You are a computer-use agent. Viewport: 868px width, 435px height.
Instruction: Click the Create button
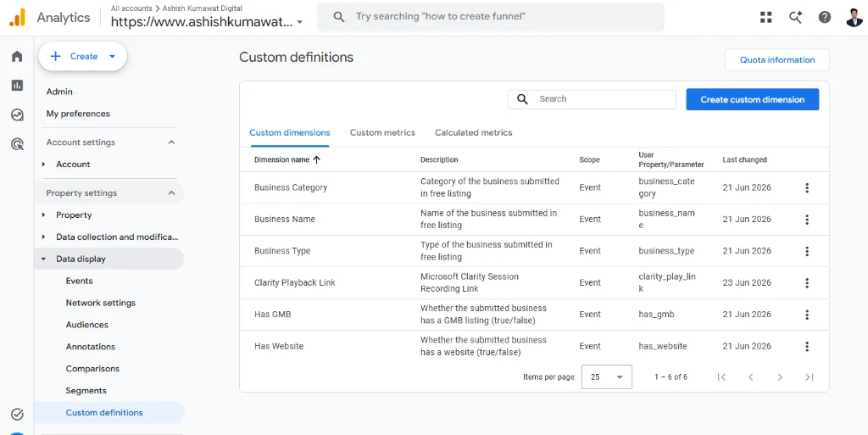[82, 57]
